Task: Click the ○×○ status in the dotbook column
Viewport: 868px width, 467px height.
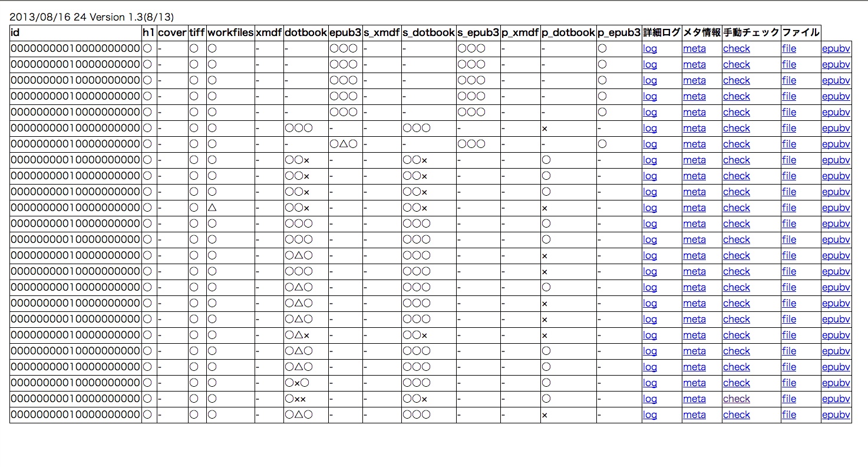Action: pos(297,383)
